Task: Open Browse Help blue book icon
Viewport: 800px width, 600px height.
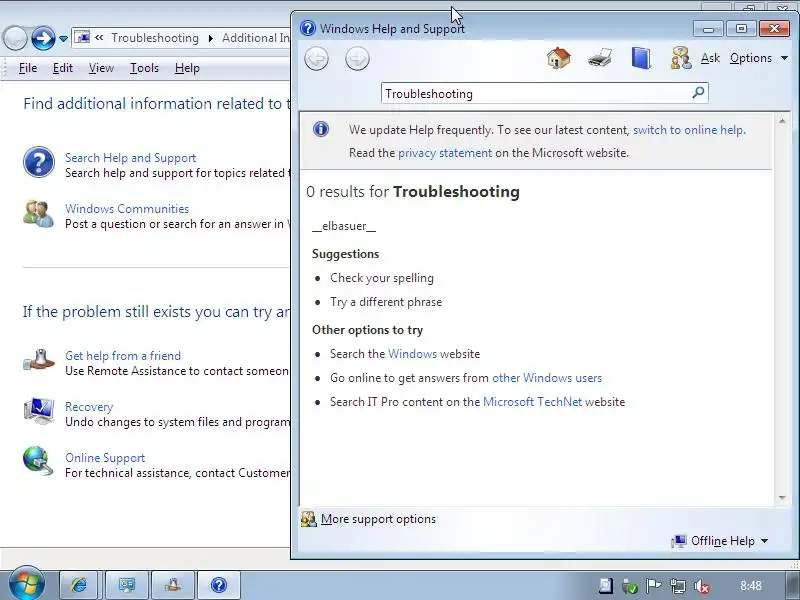Action: click(x=641, y=58)
